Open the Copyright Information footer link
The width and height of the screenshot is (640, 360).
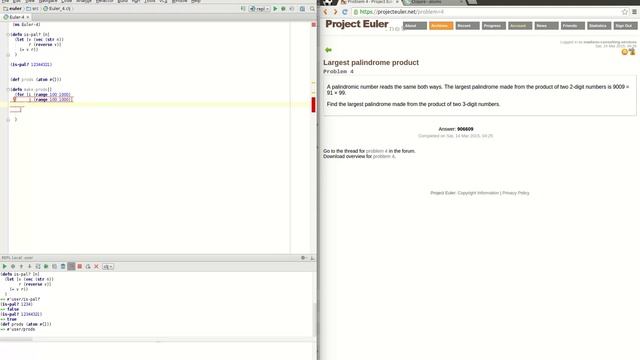pos(478,193)
